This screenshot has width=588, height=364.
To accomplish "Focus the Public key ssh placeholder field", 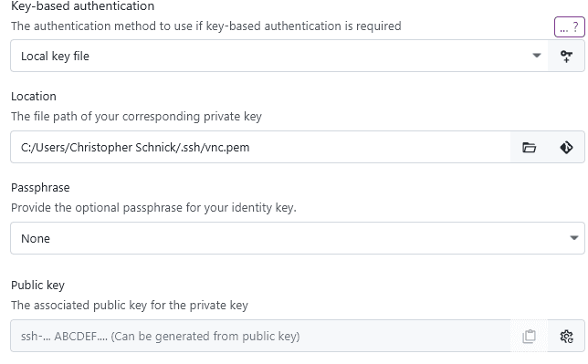I will 260,336.
